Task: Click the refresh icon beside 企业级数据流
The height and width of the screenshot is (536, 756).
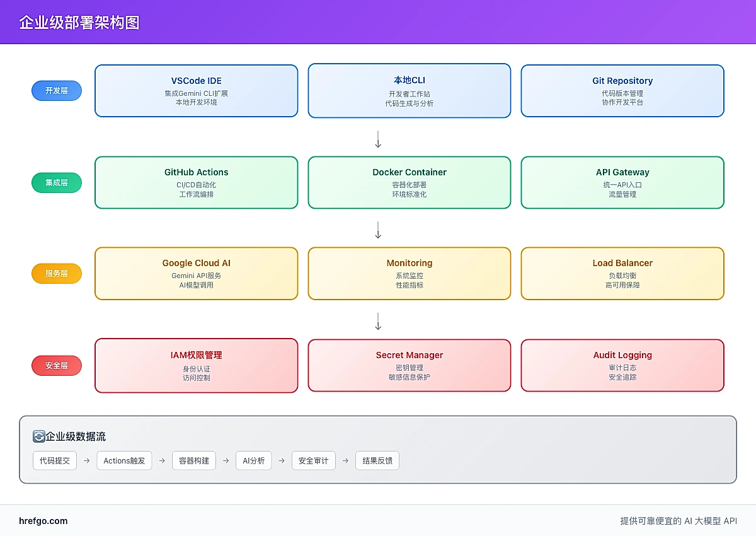Action: (x=38, y=436)
